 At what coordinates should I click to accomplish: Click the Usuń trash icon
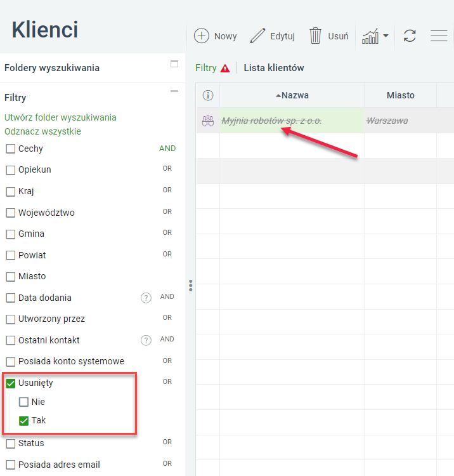315,36
